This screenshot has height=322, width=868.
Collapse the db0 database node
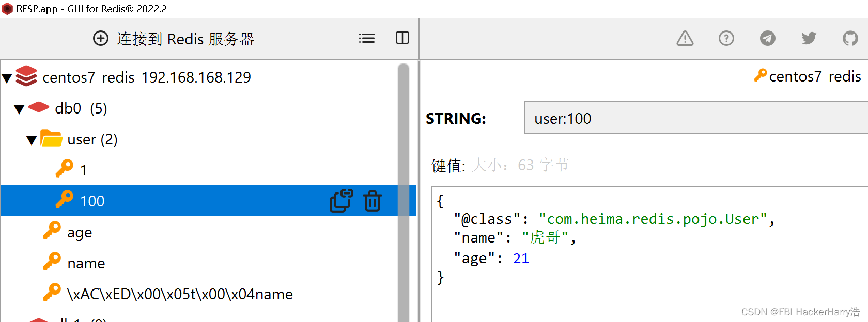tap(19, 109)
